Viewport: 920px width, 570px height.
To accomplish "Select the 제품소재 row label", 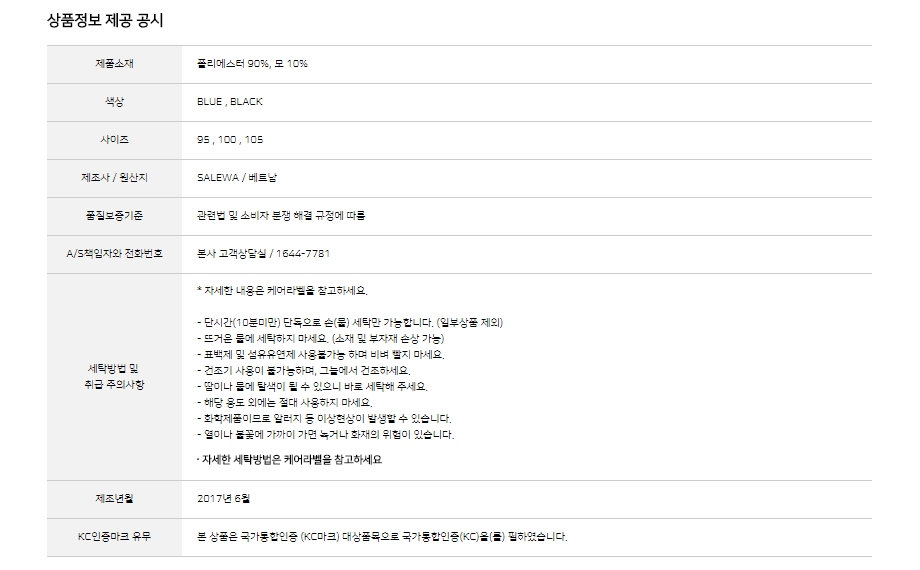I will tap(114, 64).
